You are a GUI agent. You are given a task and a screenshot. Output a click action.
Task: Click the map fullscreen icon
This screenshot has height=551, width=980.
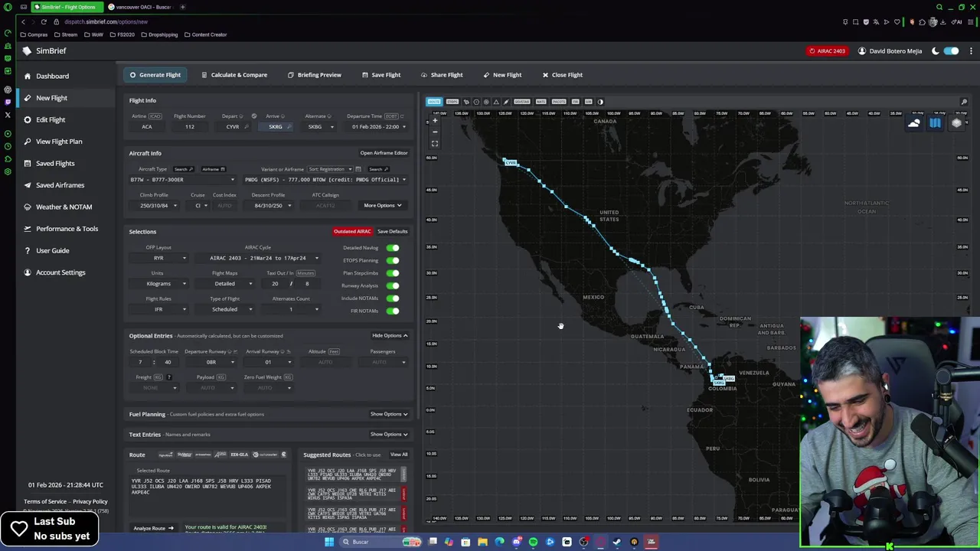(436, 143)
